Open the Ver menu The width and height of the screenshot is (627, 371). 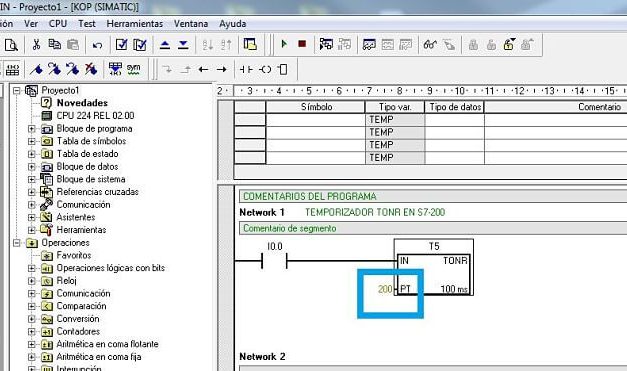pyautogui.click(x=31, y=24)
